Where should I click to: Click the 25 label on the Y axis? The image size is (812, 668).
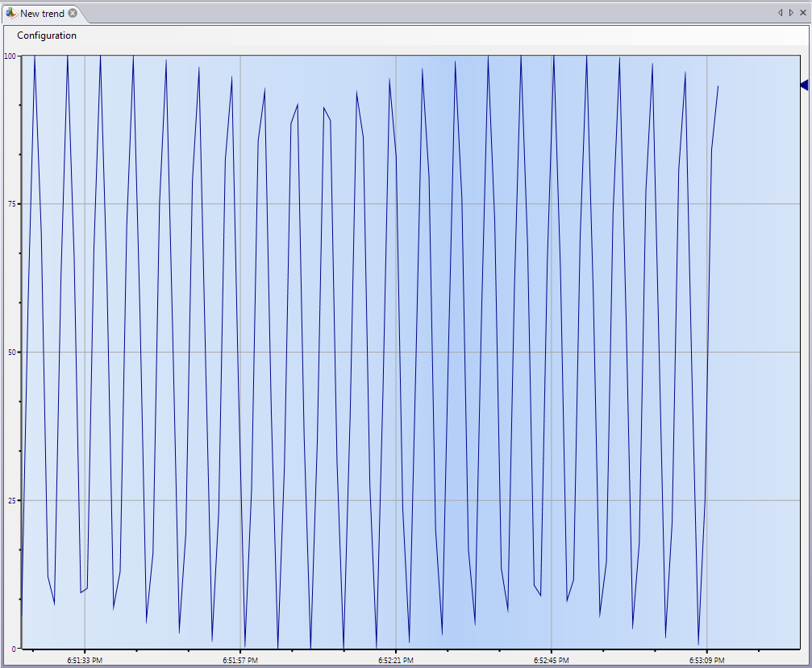pos(12,501)
